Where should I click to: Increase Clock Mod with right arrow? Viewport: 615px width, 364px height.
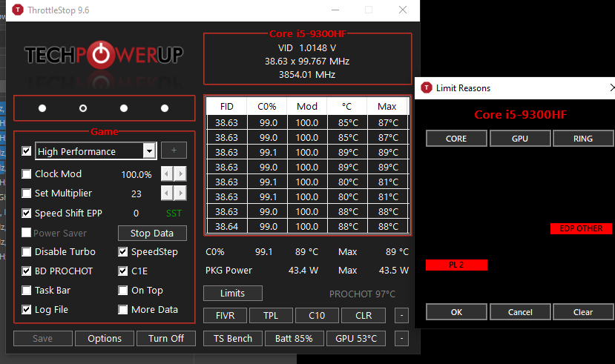[180, 173]
